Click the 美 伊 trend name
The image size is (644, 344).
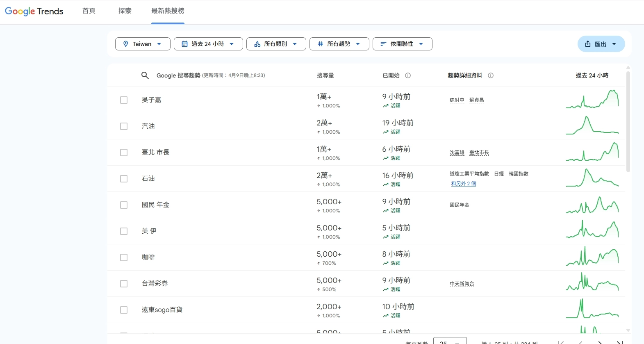(x=149, y=231)
